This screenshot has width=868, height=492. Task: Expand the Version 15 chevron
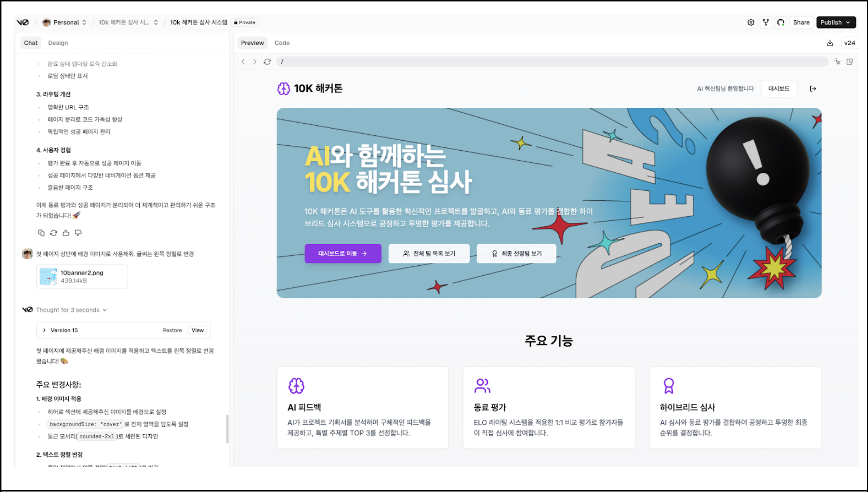coord(44,330)
